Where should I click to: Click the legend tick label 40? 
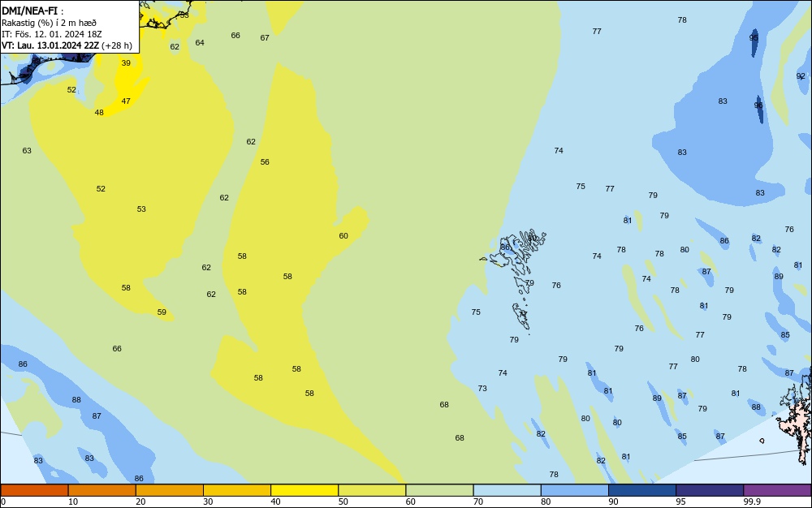[275, 502]
